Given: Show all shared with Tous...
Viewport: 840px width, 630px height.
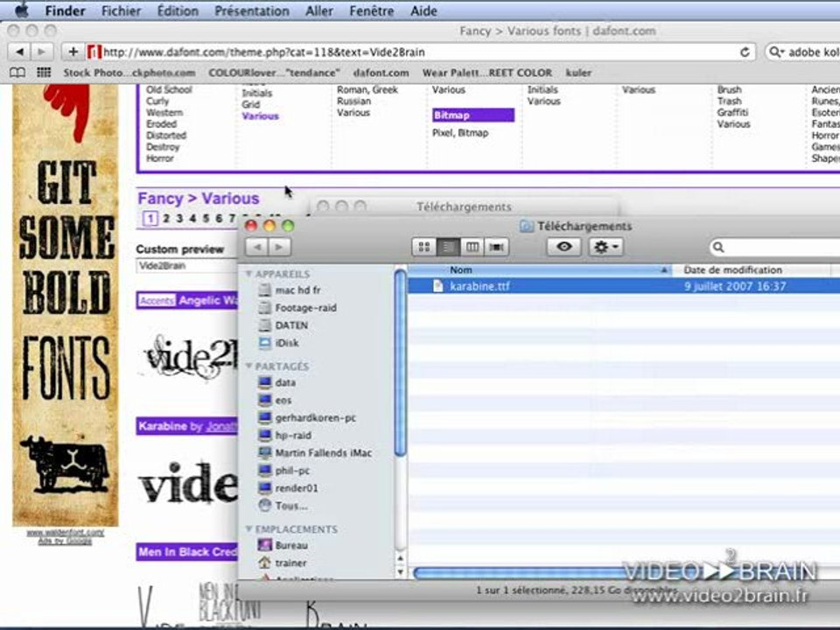Looking at the screenshot, I should [290, 506].
